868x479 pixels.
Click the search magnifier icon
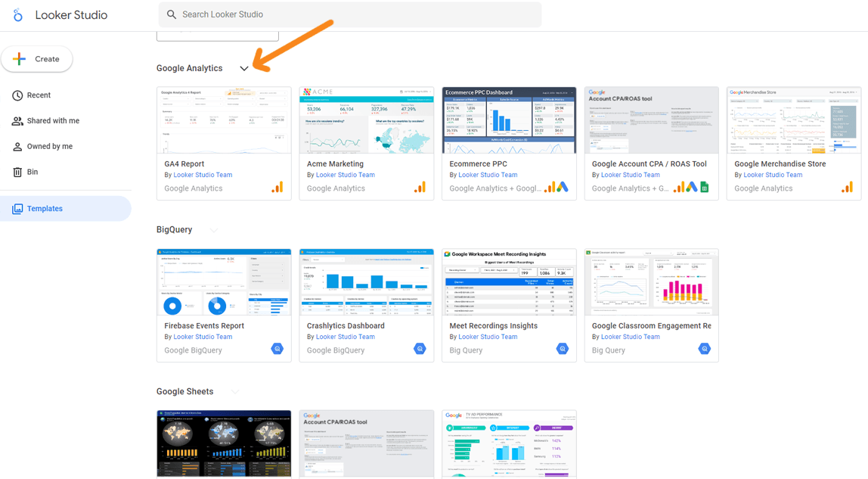(172, 14)
